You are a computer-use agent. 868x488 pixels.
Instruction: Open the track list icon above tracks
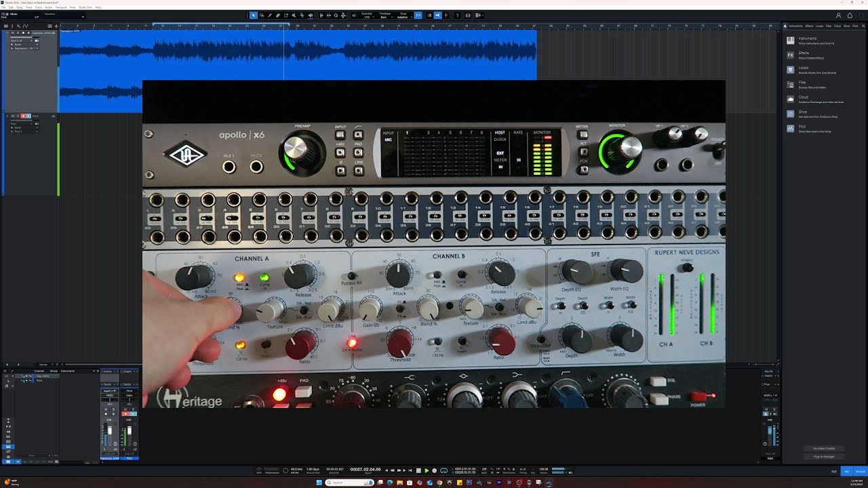pos(6,26)
